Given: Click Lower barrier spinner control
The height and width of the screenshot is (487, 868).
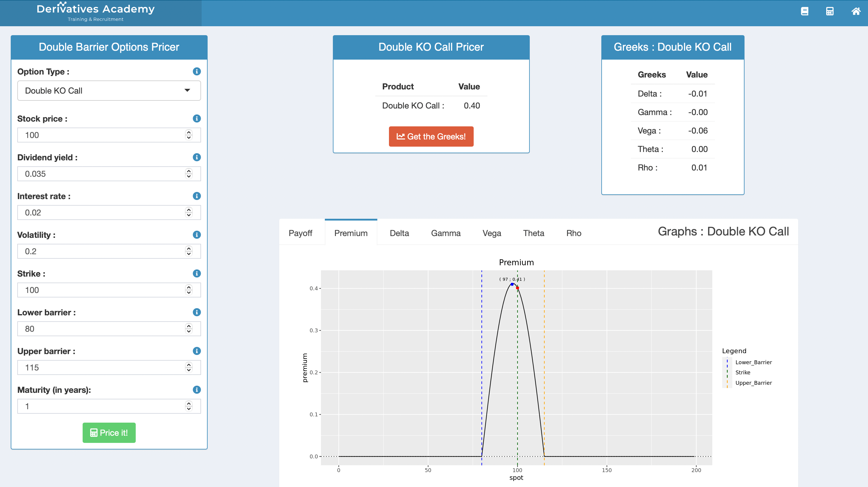Looking at the screenshot, I should (189, 329).
